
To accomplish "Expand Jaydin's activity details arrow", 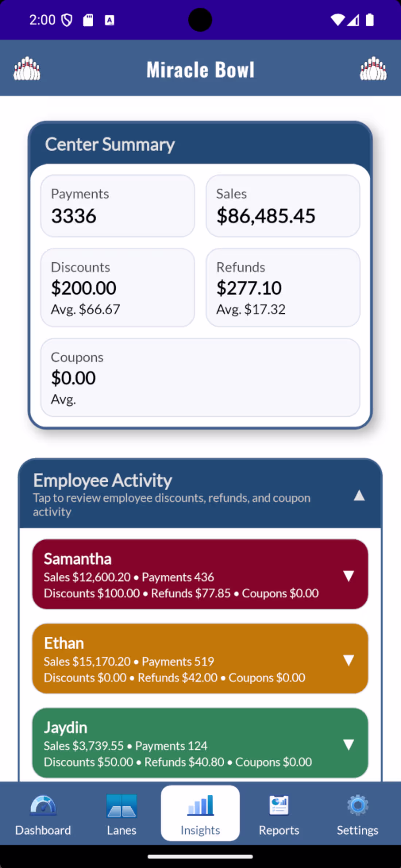I will tap(349, 744).
